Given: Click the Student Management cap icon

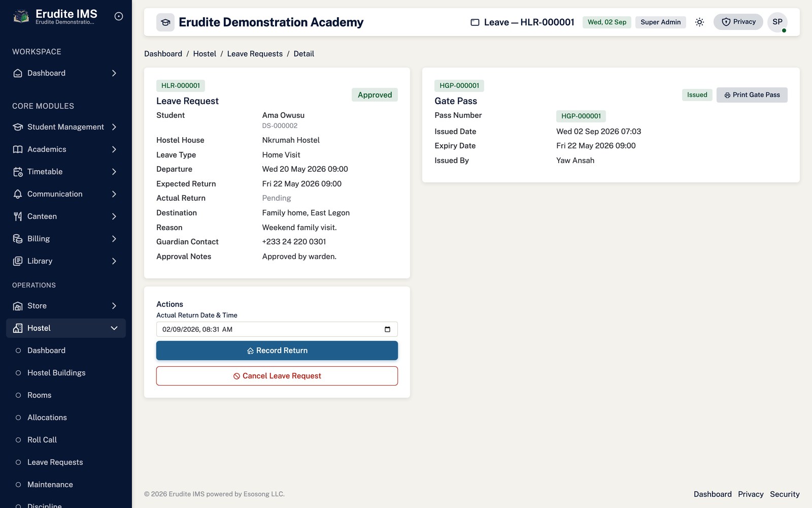Looking at the screenshot, I should click(18, 127).
